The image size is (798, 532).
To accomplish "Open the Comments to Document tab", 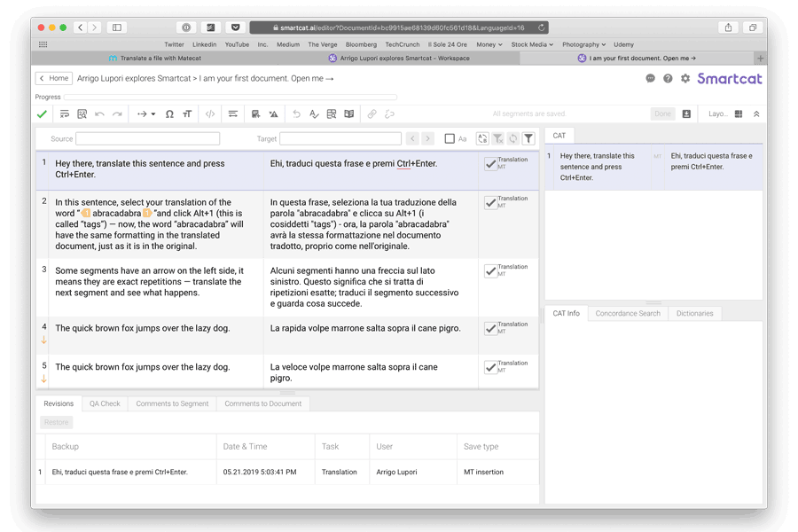I will coord(263,403).
